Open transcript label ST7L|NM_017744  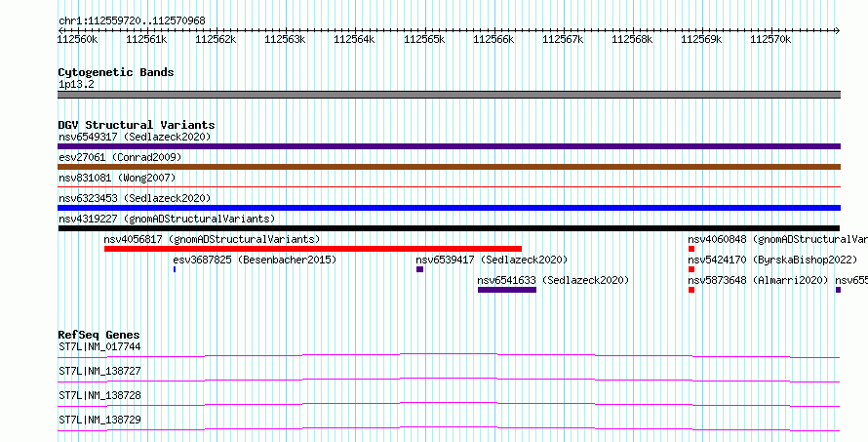(99, 347)
